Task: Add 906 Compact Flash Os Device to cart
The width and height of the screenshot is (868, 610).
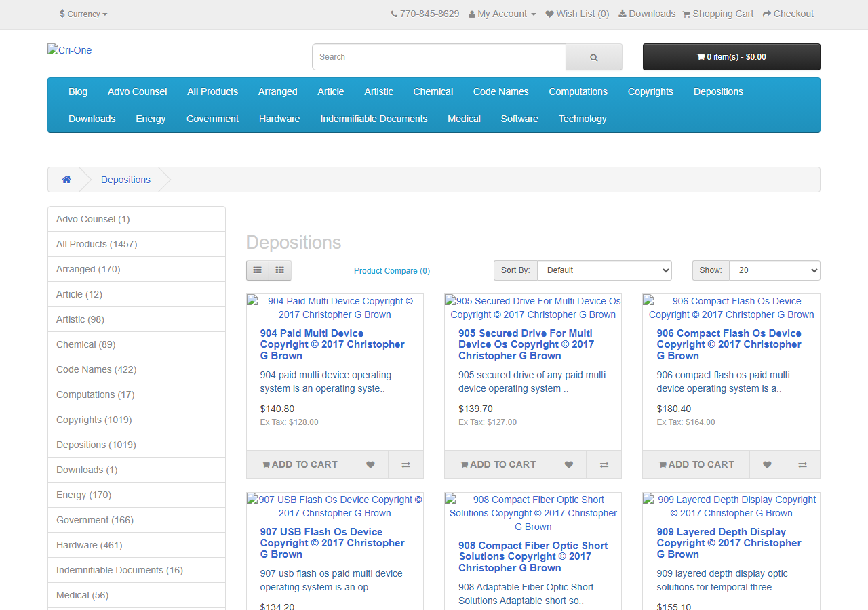Action: click(x=696, y=464)
